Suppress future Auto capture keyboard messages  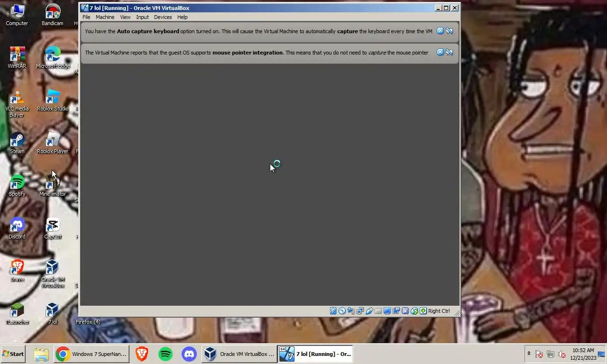[x=449, y=31]
